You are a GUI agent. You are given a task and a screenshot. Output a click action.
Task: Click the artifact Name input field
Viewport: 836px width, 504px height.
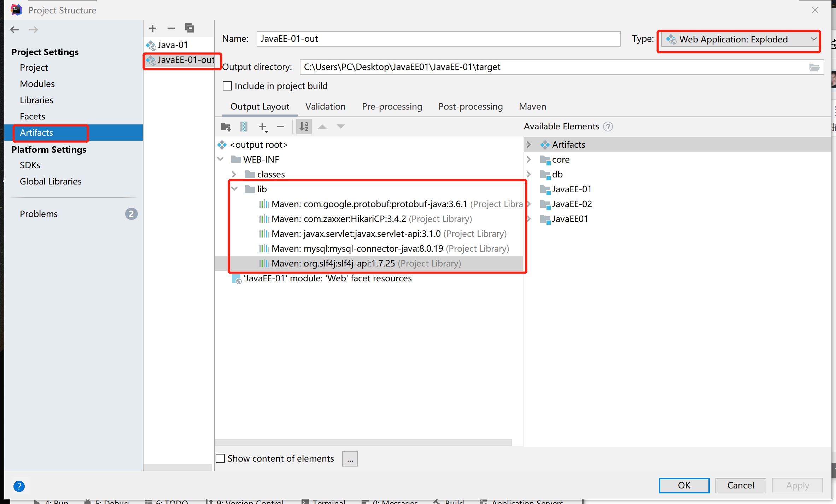pos(438,39)
